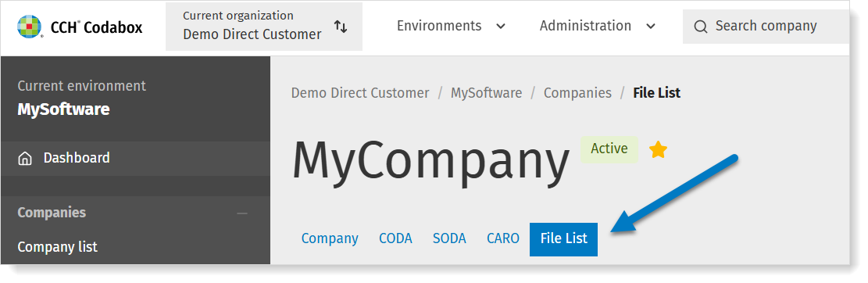Go to MySoftware breadcrumb
This screenshot has height=283, width=868.
(486, 93)
